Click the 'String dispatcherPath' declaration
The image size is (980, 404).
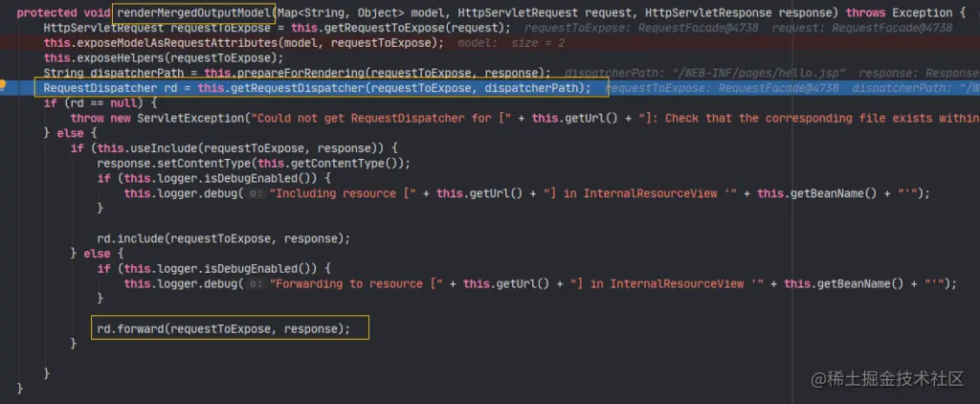113,73
